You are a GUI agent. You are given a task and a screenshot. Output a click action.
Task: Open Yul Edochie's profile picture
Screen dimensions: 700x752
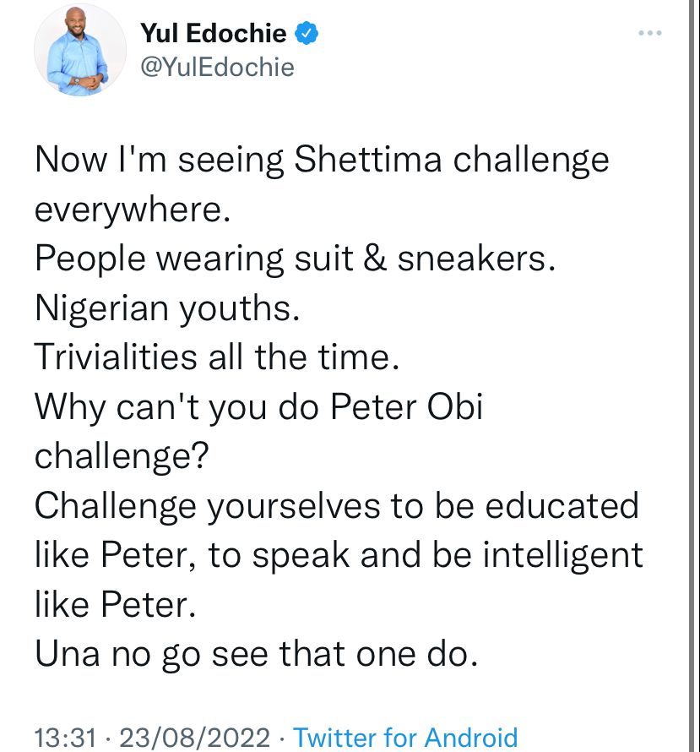(79, 51)
